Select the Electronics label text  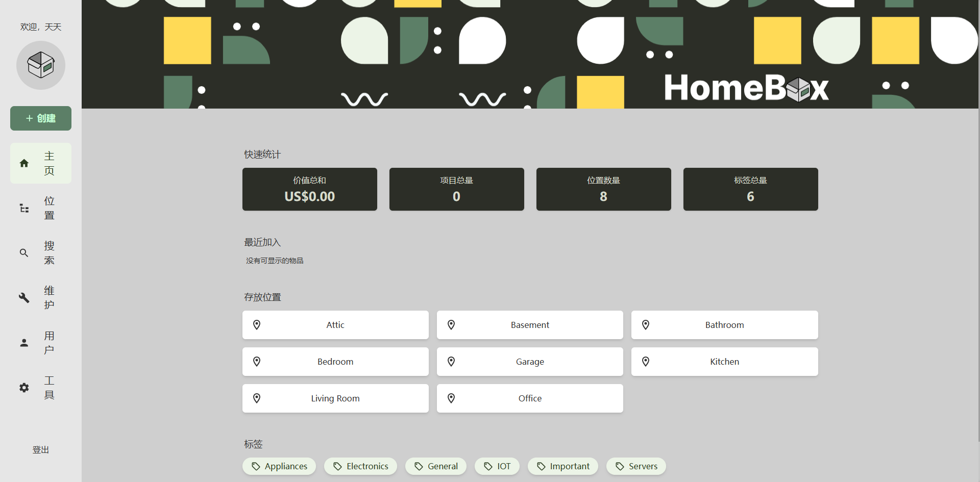pyautogui.click(x=367, y=466)
